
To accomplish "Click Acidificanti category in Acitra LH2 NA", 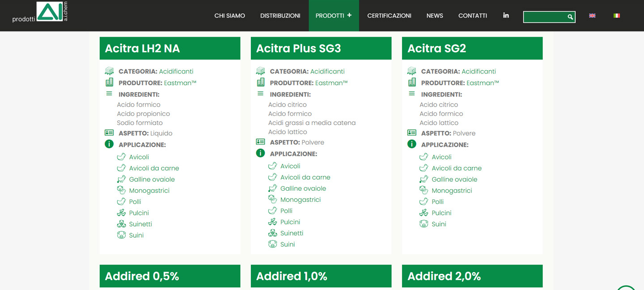I will (x=176, y=71).
